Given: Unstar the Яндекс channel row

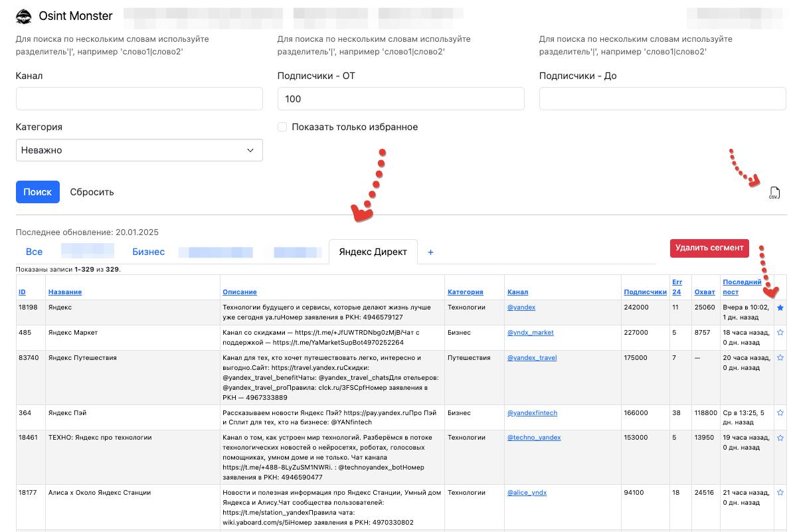Looking at the screenshot, I should [780, 308].
